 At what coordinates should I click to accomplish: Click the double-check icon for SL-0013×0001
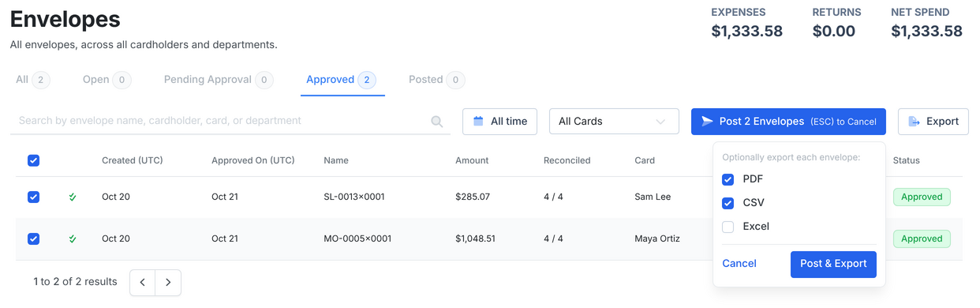click(73, 197)
